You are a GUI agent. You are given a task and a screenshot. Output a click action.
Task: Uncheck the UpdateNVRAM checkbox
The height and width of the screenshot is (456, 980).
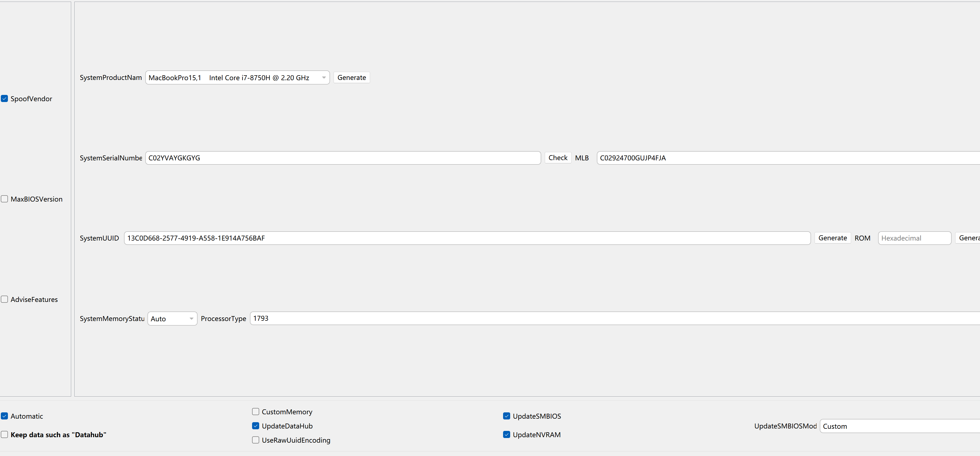pos(506,435)
